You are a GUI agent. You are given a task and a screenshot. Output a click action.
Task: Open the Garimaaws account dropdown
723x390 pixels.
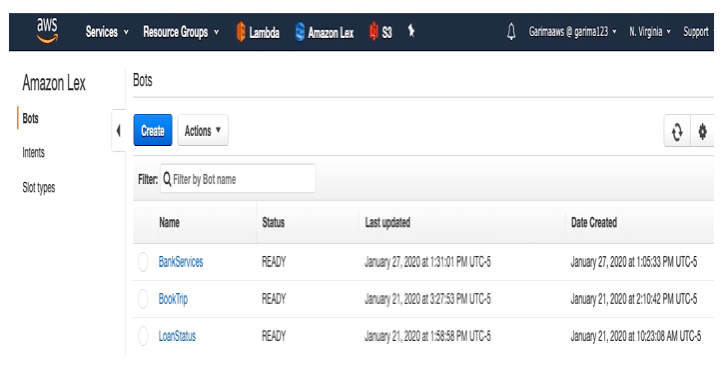pyautogui.click(x=572, y=32)
